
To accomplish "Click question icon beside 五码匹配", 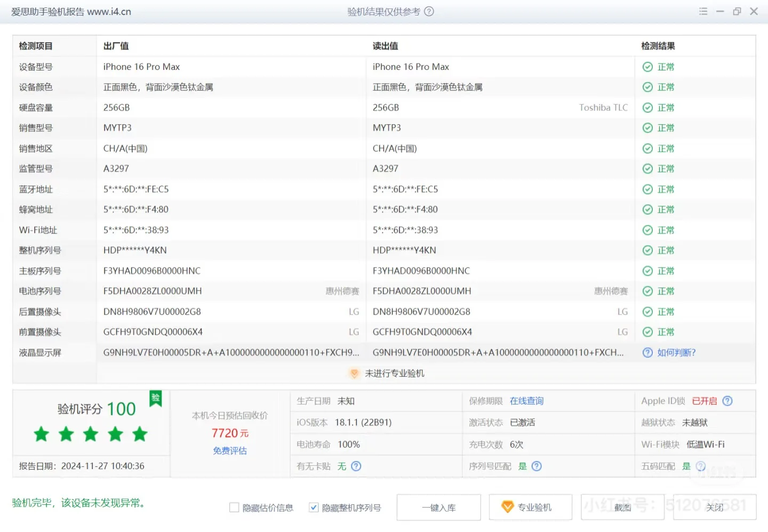I will (x=700, y=466).
